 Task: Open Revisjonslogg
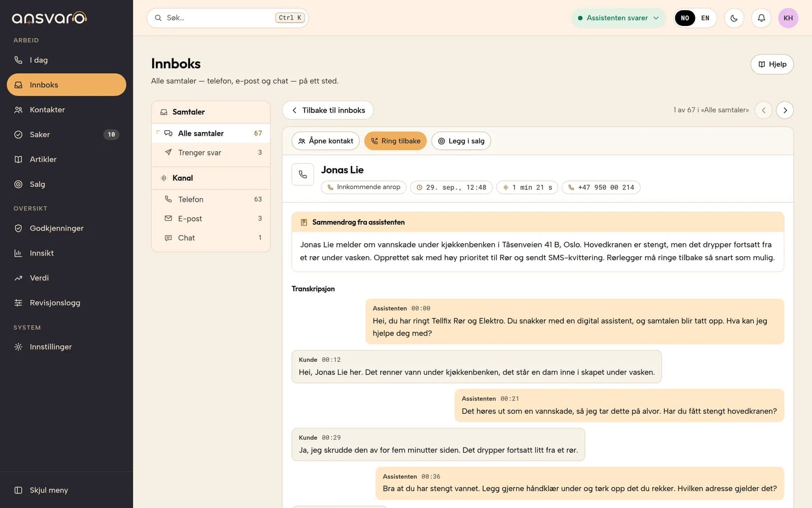point(66,303)
